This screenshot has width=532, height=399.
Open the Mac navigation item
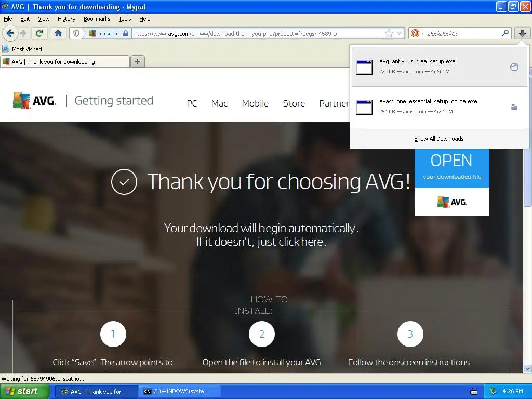[x=219, y=103]
